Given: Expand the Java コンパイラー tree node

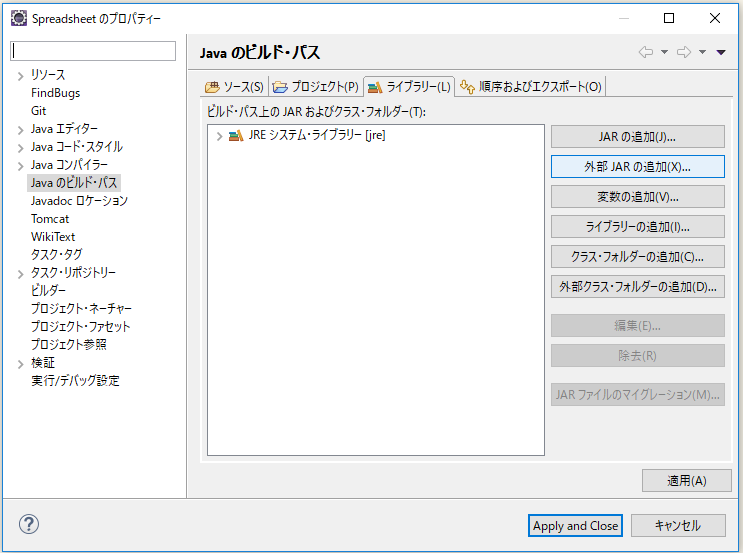Looking at the screenshot, I should click(20, 166).
